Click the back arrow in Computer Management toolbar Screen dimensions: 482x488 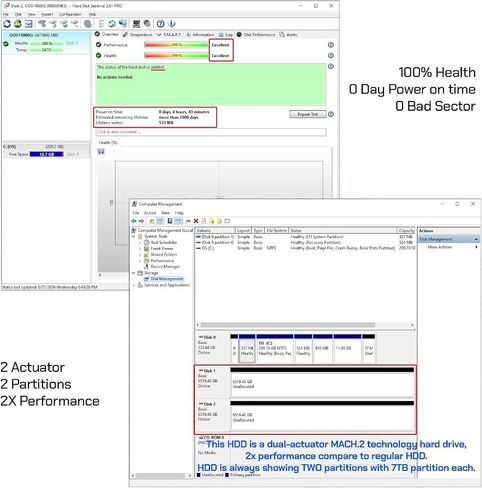134,221
